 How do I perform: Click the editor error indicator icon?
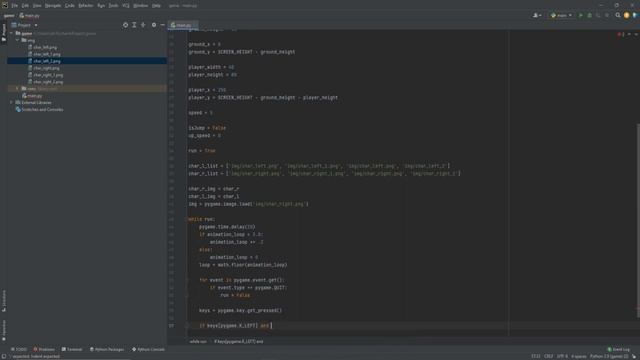tap(620, 34)
